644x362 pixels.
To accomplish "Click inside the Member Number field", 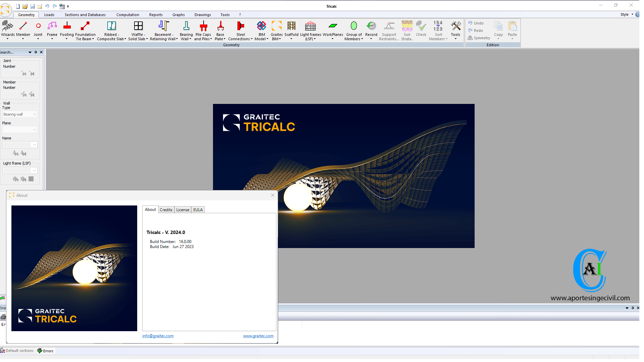I will pyautogui.click(x=10, y=94).
